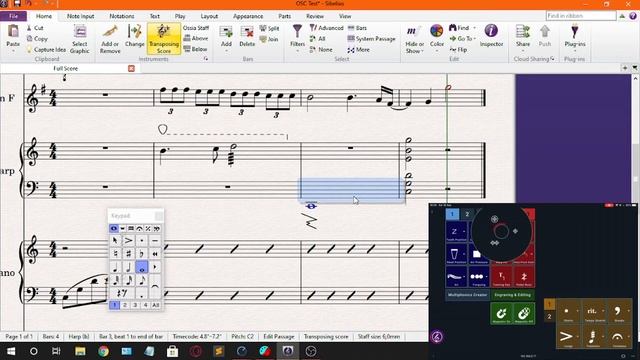Open the Go To dropdown arrow
The width and height of the screenshot is (640, 360).
[474, 38]
